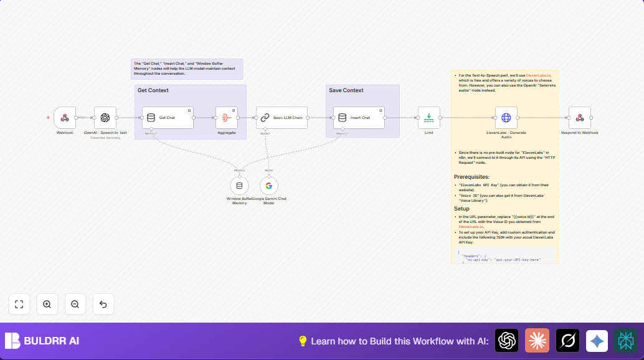Zoom out of the workflow canvas

point(75,304)
